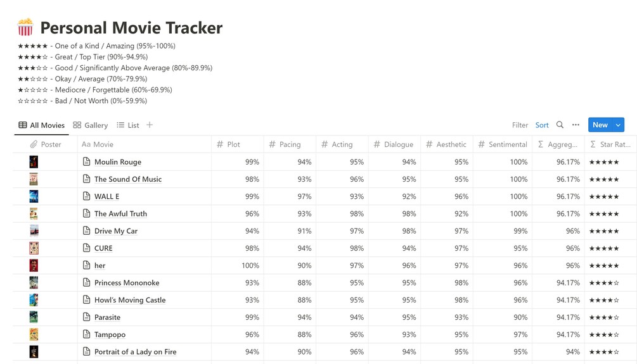
Task: Open the Drive My Car page
Action: click(x=116, y=231)
